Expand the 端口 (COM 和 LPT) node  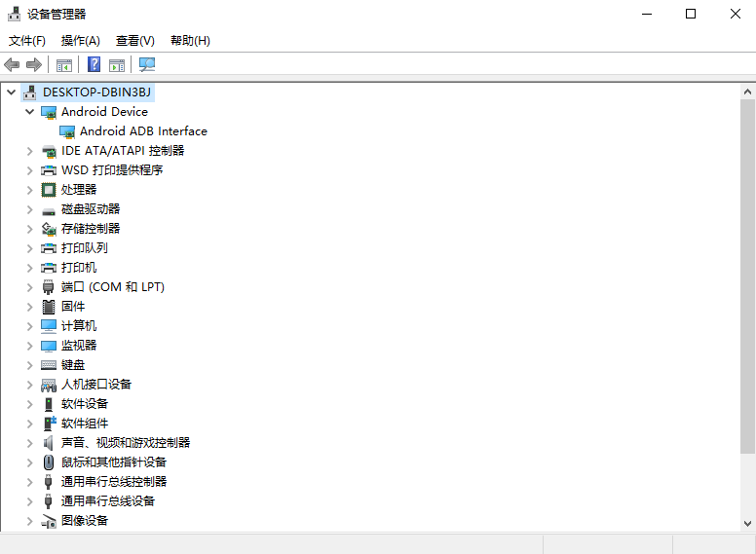[30, 287]
